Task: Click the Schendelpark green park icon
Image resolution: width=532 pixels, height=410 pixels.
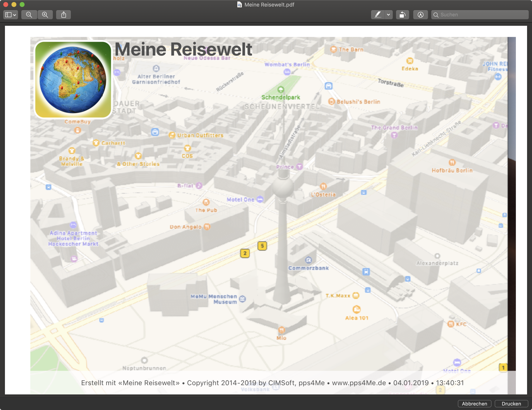Action: coord(281,90)
